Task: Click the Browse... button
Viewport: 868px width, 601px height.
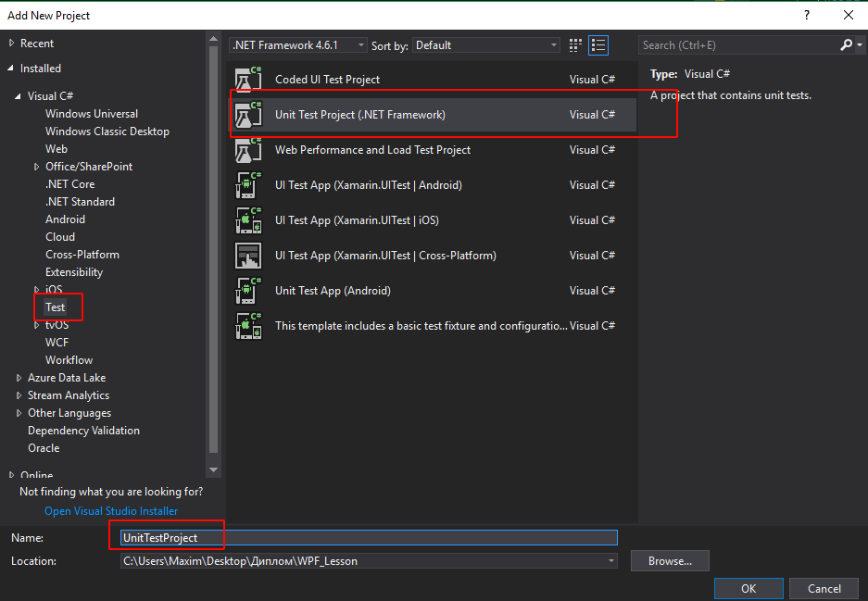Action: [670, 561]
